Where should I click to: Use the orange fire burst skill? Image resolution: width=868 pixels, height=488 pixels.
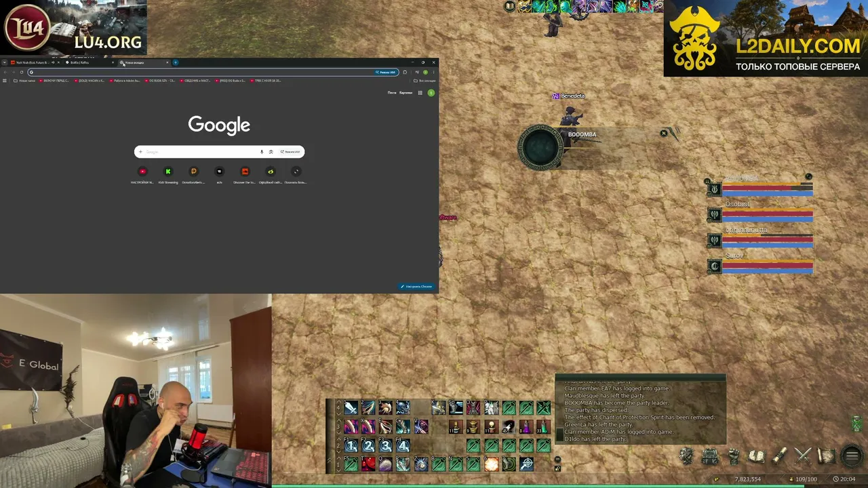[491, 464]
